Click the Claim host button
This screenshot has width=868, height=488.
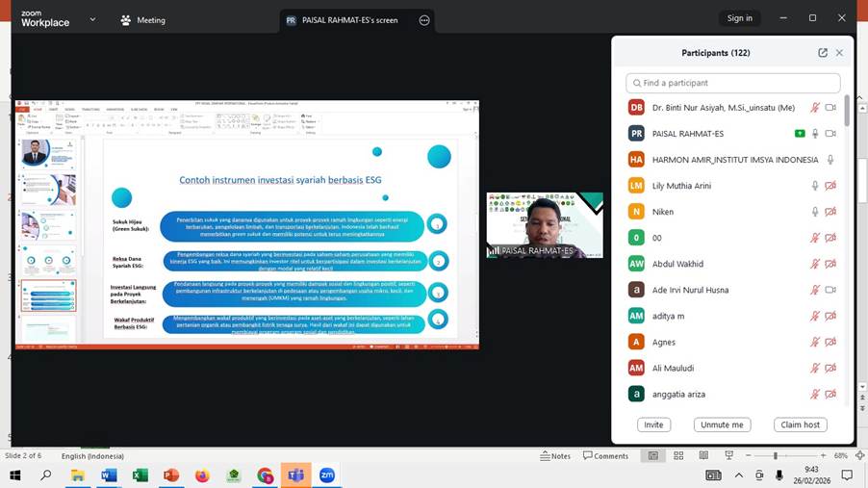click(800, 424)
